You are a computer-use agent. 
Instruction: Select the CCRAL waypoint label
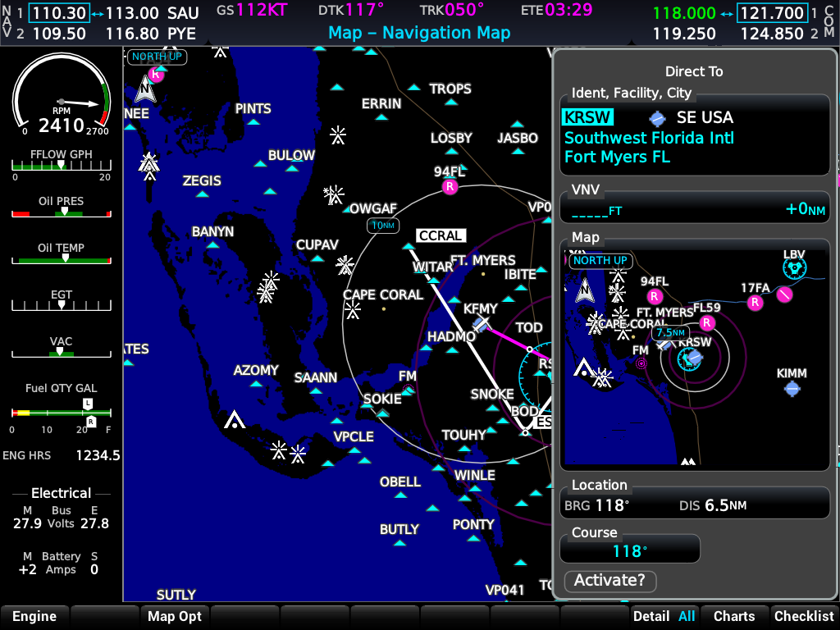pyautogui.click(x=441, y=235)
